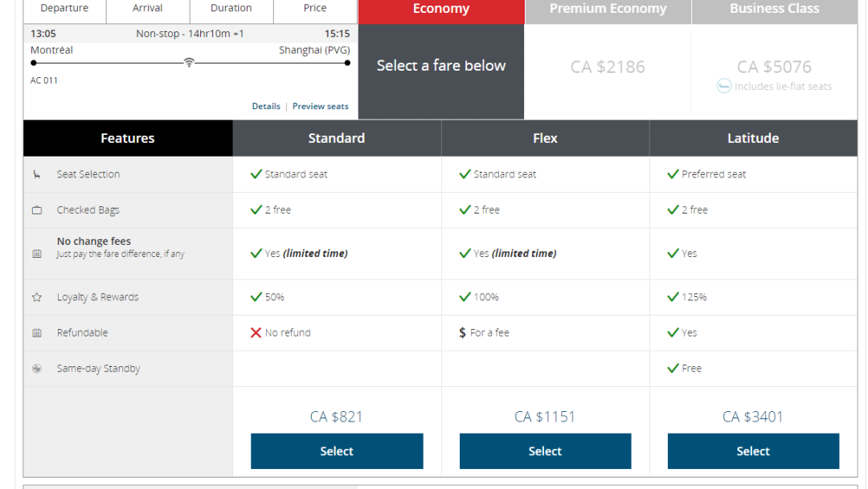Click Standard price CA $821 text
868x489 pixels.
tap(337, 417)
